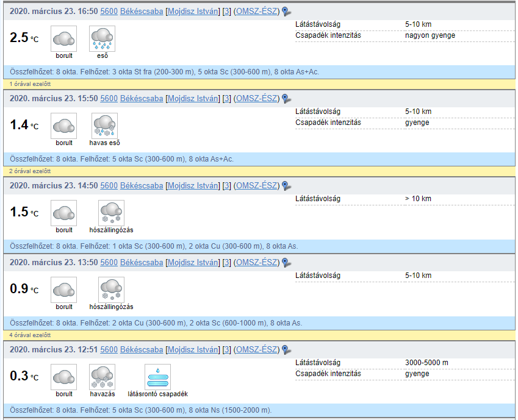Open the Békéscsaba link in 16:50 report
Viewport: 518px width, 420px height.
[142, 12]
